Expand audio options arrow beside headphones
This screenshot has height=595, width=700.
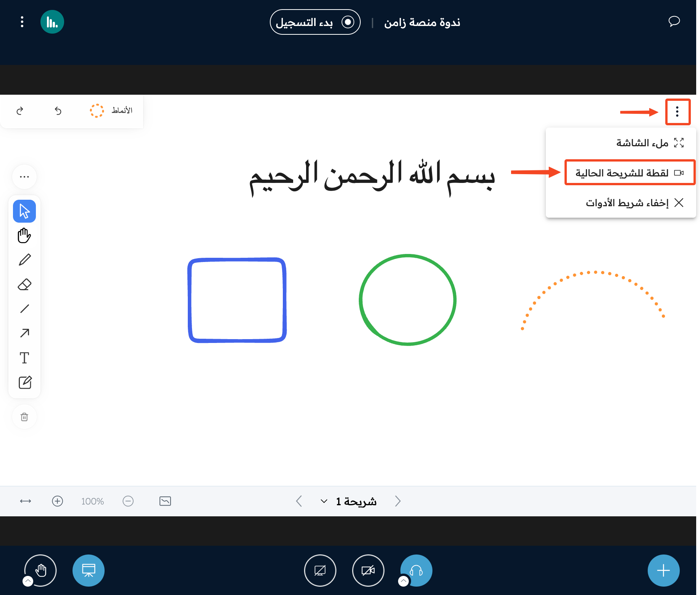pyautogui.click(x=403, y=581)
